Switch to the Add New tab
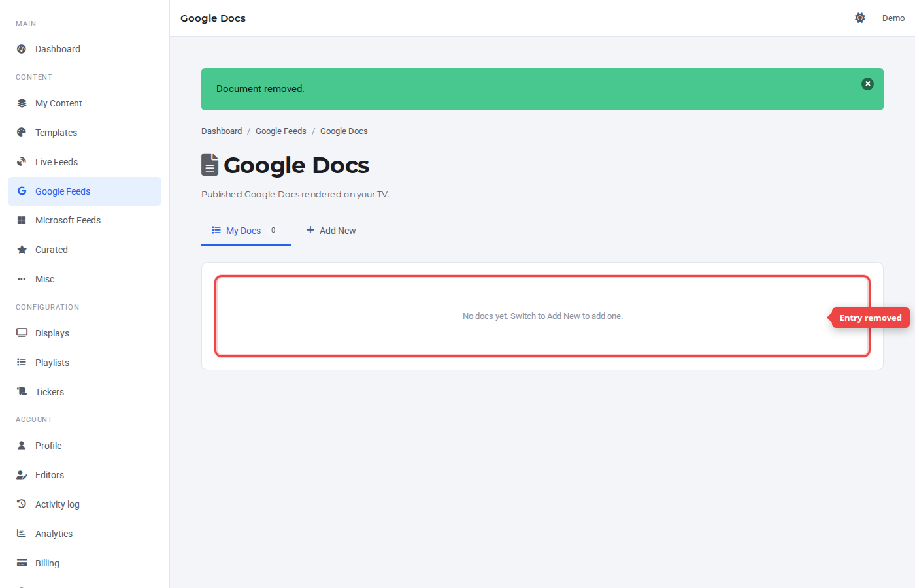Viewport: 915px width, 588px height. pyautogui.click(x=331, y=231)
